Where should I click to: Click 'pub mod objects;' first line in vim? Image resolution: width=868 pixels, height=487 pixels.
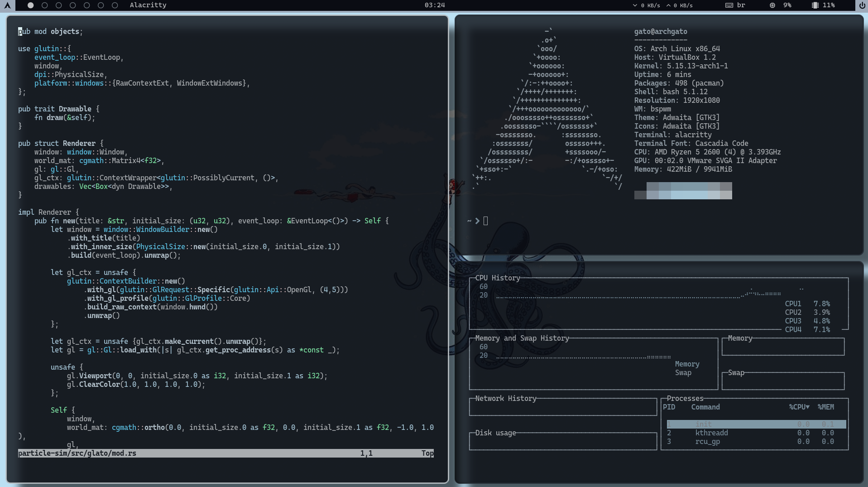pos(50,31)
